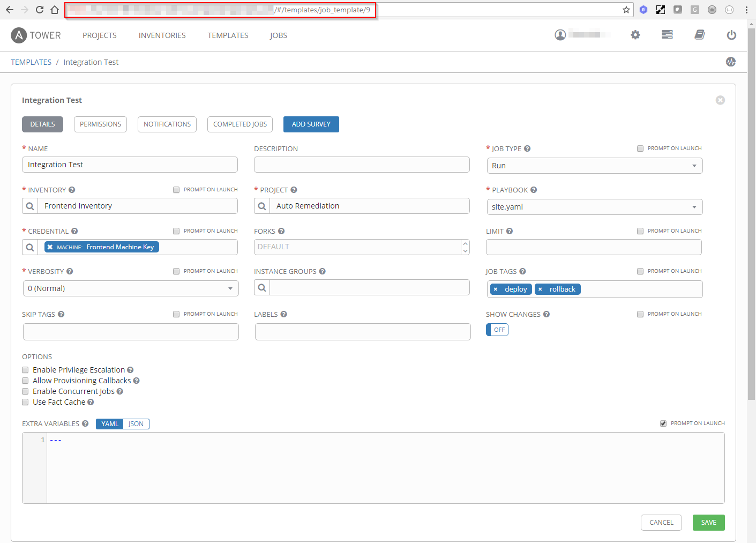Click the Playbook help icon
Screen dimensions: 756x543
pos(534,190)
